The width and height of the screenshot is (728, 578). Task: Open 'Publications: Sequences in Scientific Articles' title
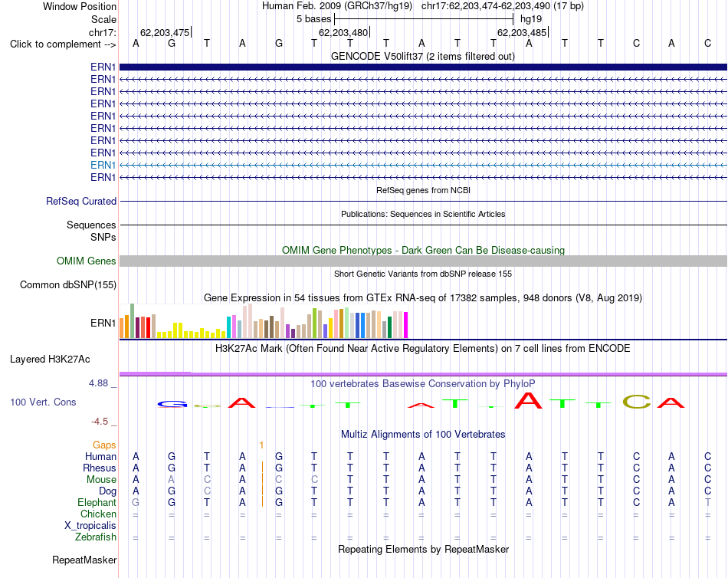423,214
